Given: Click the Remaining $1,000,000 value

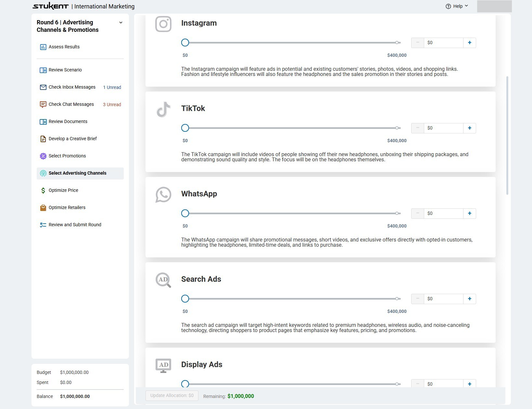Looking at the screenshot, I should [x=241, y=396].
